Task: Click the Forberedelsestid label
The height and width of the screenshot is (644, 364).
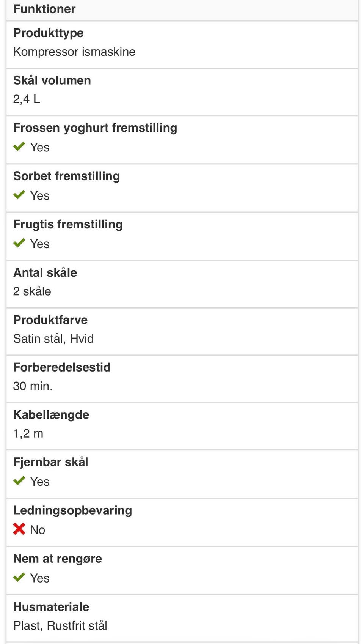Action: (62, 367)
